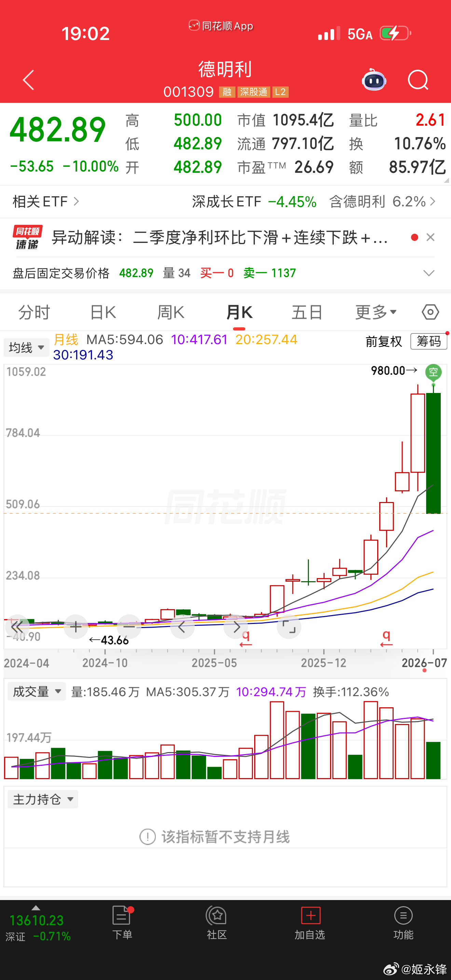This screenshot has width=451, height=980.
Task: Switch to the 五日 tab
Action: coord(307,312)
